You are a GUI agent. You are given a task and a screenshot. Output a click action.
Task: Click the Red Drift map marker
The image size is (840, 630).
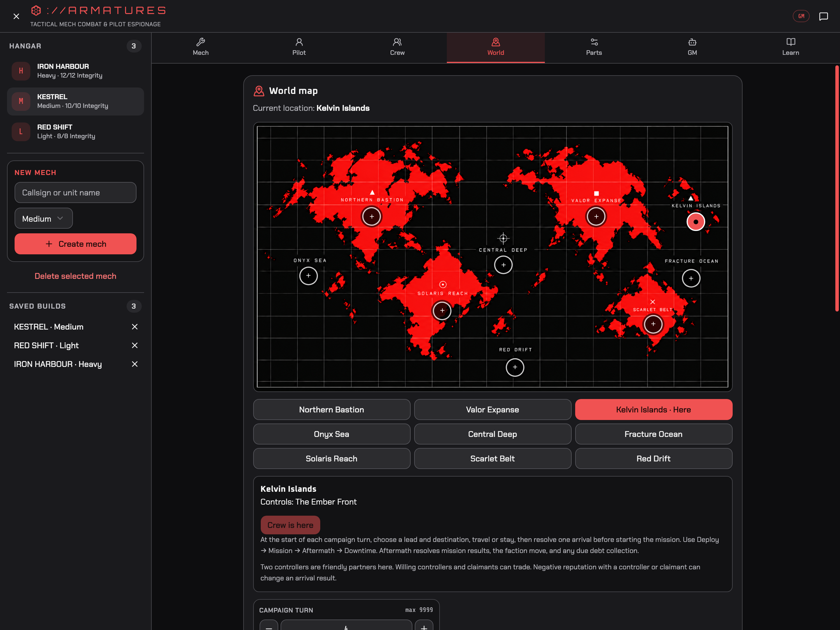515,367
